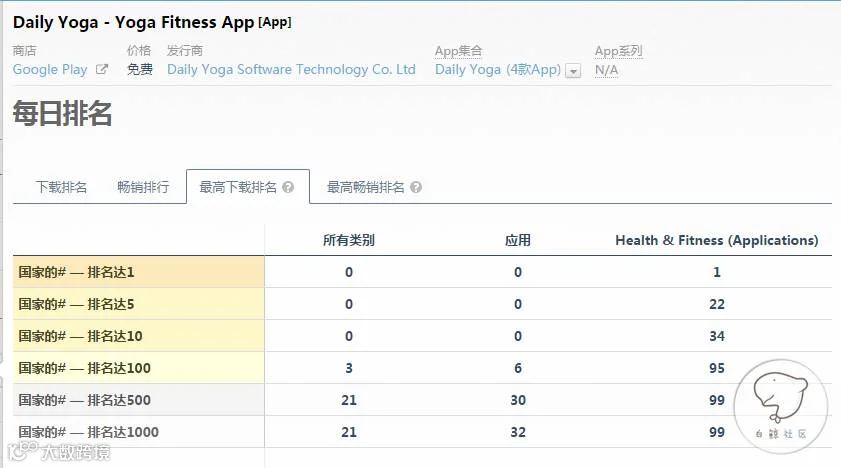841x468 pixels.
Task: Open the Google Play store link
Action: pyautogui.click(x=50, y=70)
